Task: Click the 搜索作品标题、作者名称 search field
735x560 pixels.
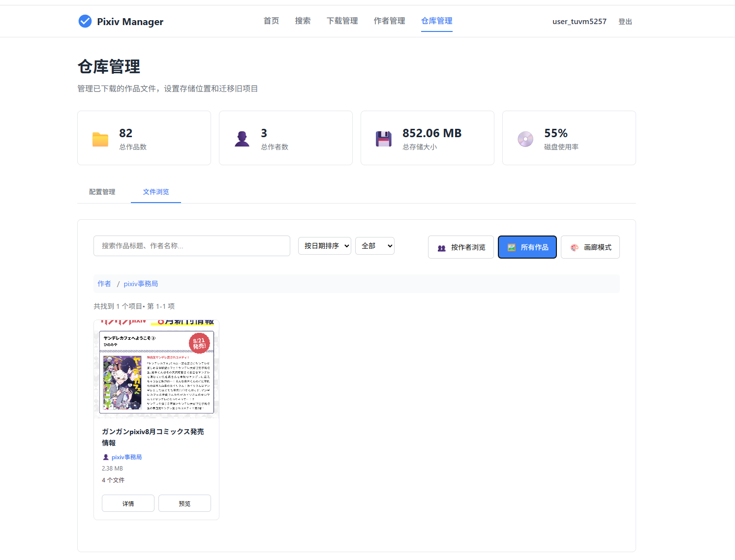Action: pyautogui.click(x=192, y=246)
